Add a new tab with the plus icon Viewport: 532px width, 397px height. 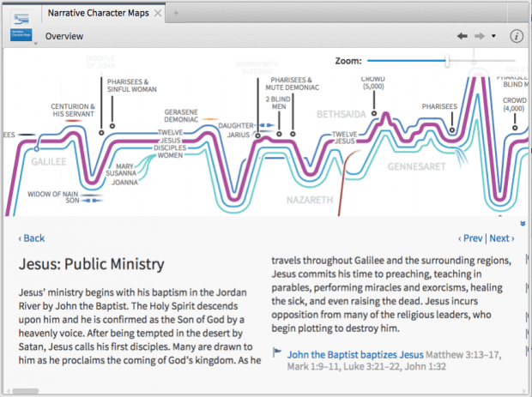tap(177, 14)
